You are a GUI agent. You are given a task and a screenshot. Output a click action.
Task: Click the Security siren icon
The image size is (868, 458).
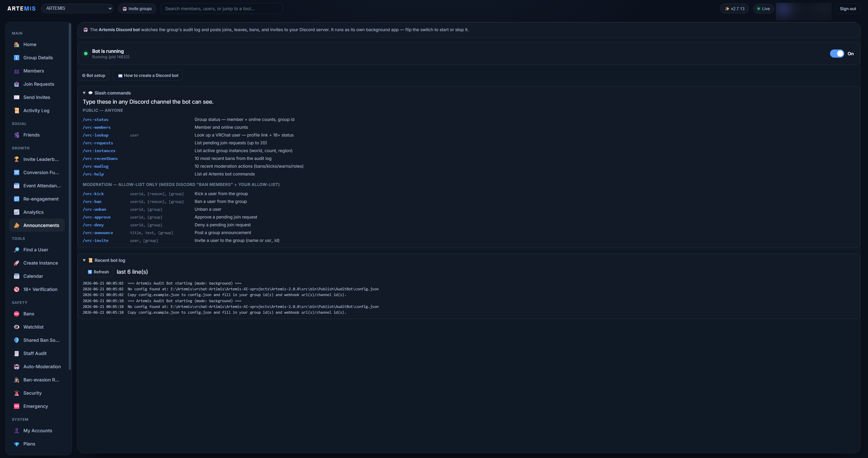[17, 393]
